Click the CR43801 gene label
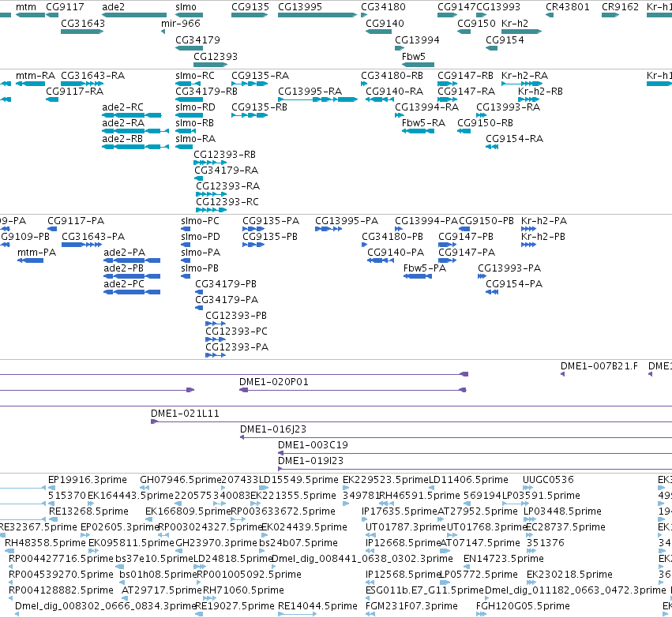The width and height of the screenshot is (672, 618). click(x=568, y=7)
